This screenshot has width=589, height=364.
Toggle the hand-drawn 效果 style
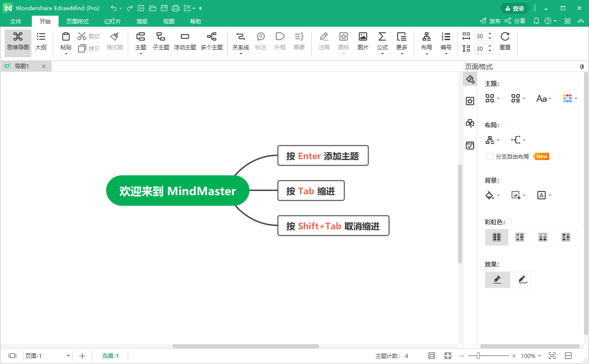click(523, 280)
